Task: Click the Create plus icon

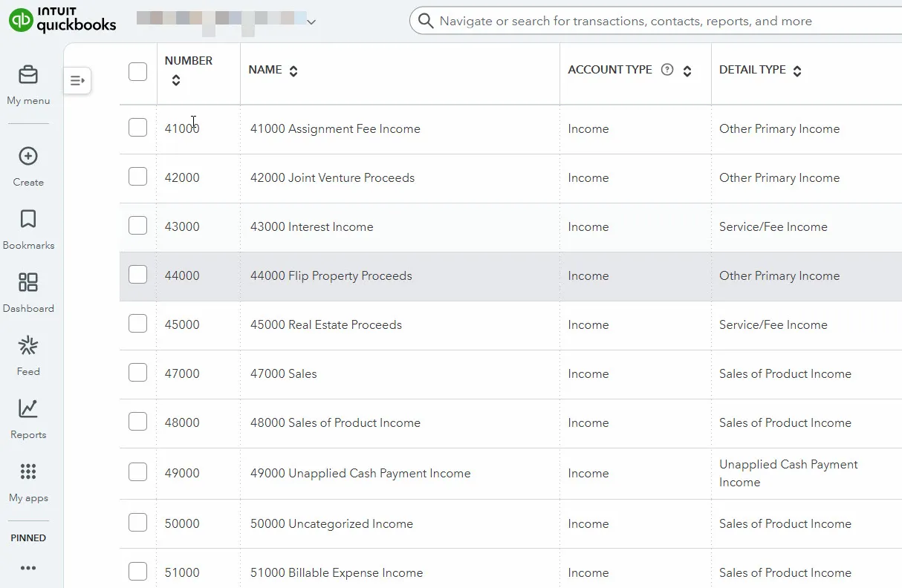Action: (x=28, y=157)
